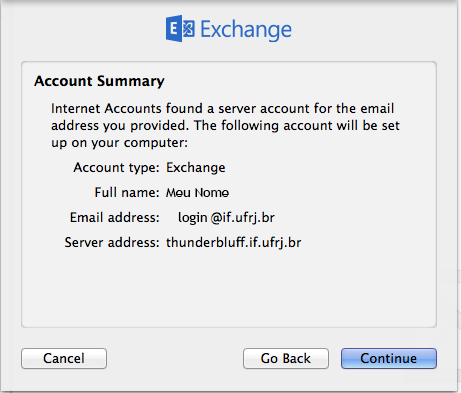
Task: Click the Account type value Exchange
Action: click(x=196, y=168)
